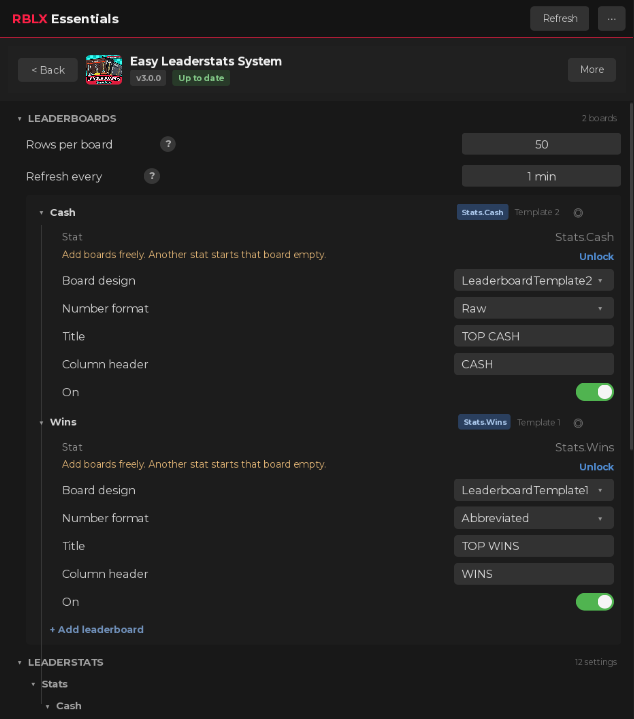This screenshot has height=719, width=634.
Task: Click the Refresh button
Action: pyautogui.click(x=559, y=19)
